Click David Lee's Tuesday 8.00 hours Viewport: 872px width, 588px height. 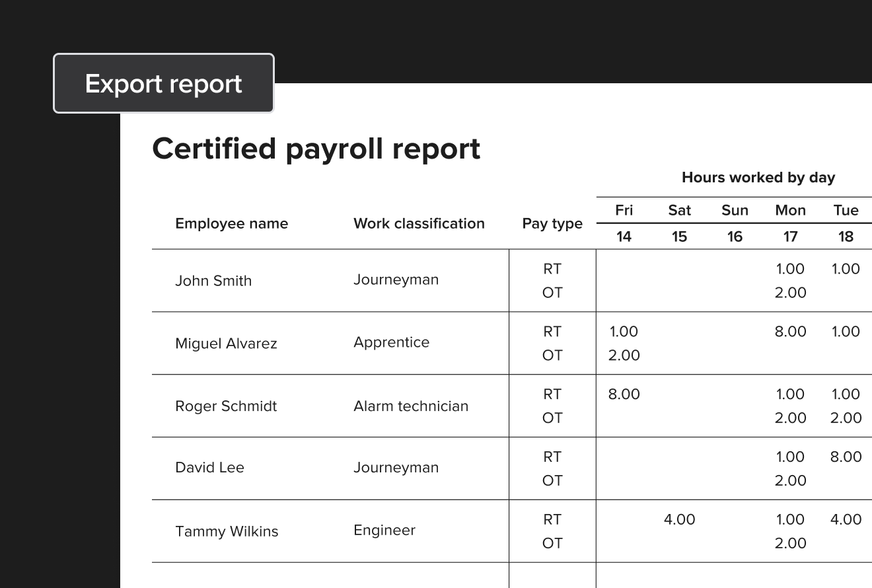846,457
